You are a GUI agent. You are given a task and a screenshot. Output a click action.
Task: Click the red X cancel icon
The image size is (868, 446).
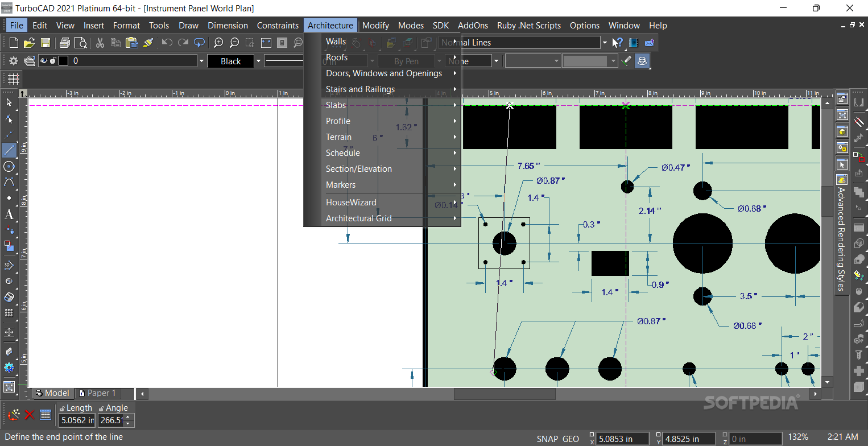coord(30,415)
